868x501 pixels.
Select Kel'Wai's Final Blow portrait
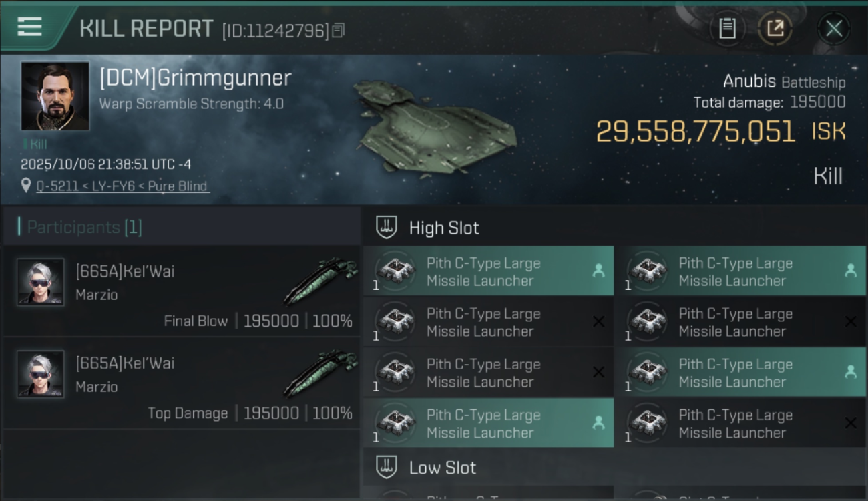(x=41, y=282)
